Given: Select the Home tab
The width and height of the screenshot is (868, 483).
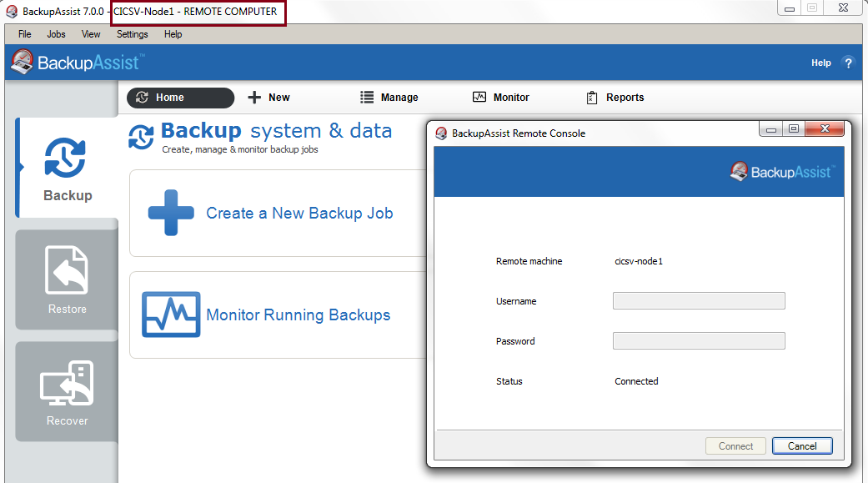Looking at the screenshot, I should tap(180, 98).
